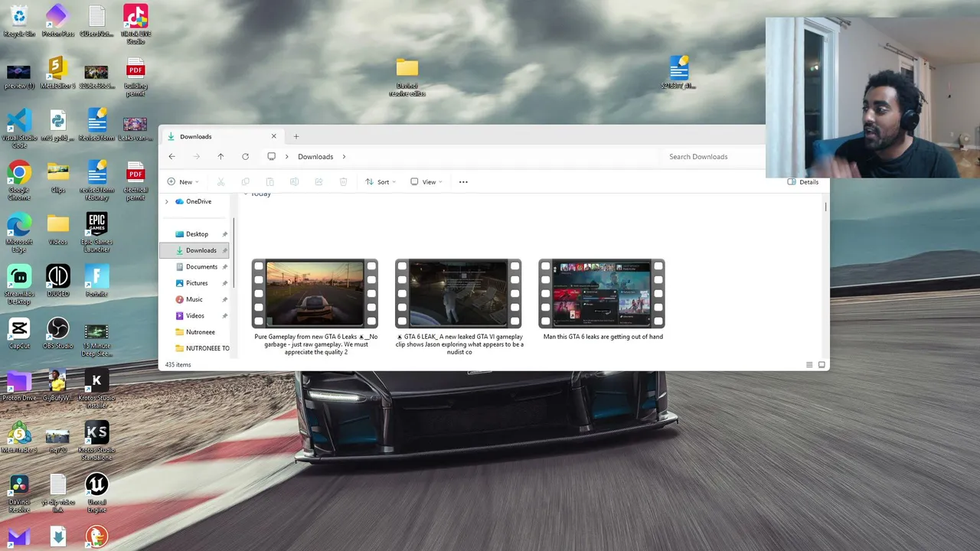
Task: Launch Streamlabs Desktop shortcut
Action: pos(19,284)
